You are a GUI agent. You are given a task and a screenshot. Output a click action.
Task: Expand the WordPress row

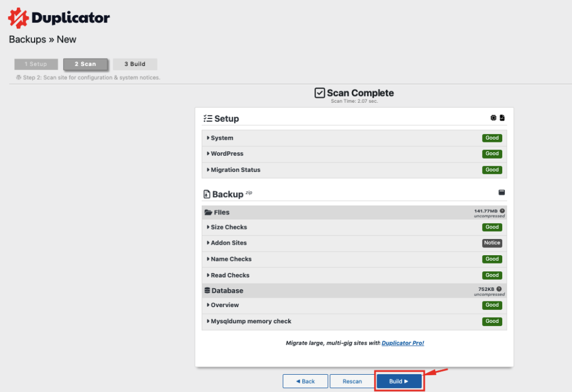(x=354, y=154)
